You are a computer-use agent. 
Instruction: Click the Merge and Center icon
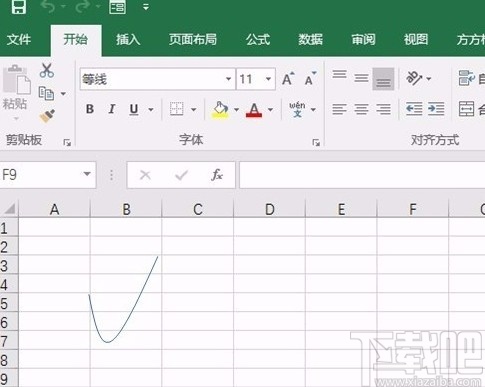pos(466,109)
